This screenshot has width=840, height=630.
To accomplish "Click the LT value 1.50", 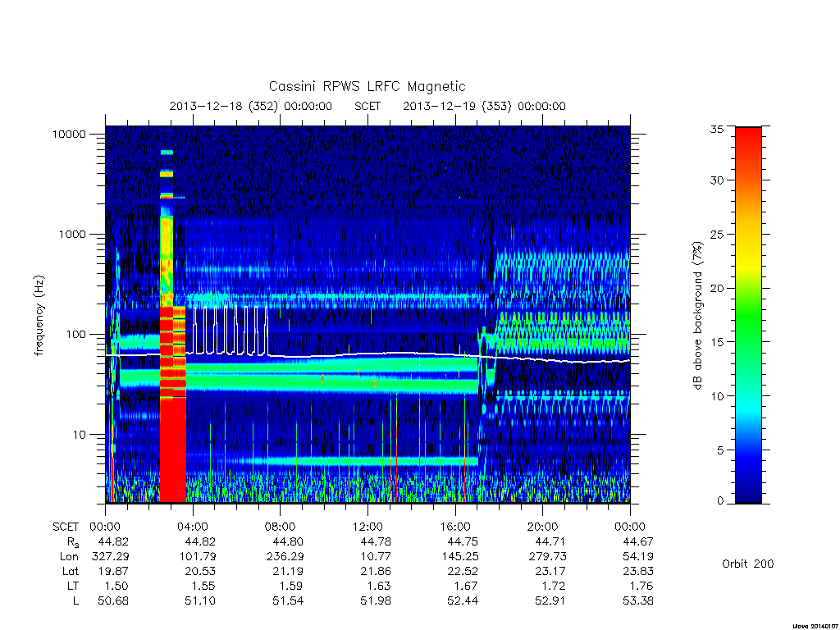I will coord(116,586).
